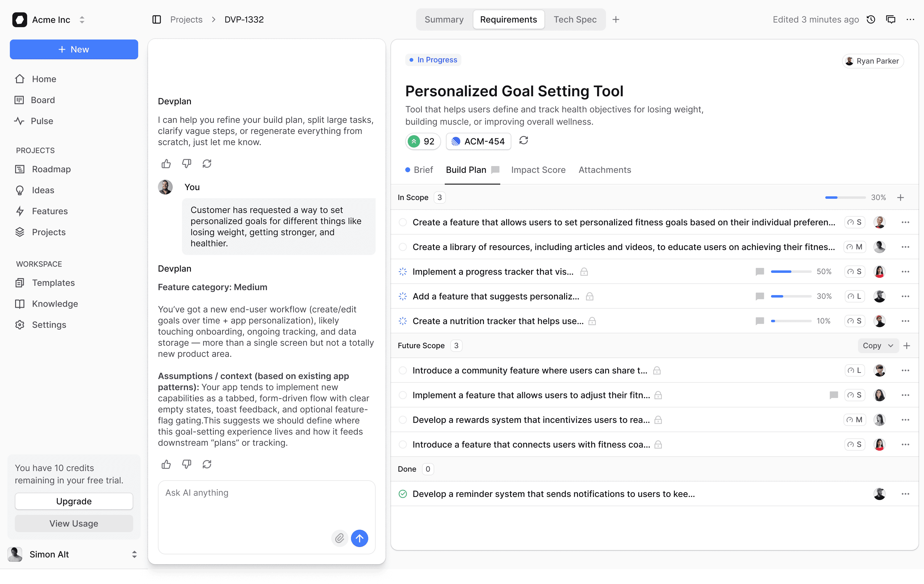This screenshot has width=924, height=584.
Task: Click the Upgrade button
Action: (x=74, y=501)
